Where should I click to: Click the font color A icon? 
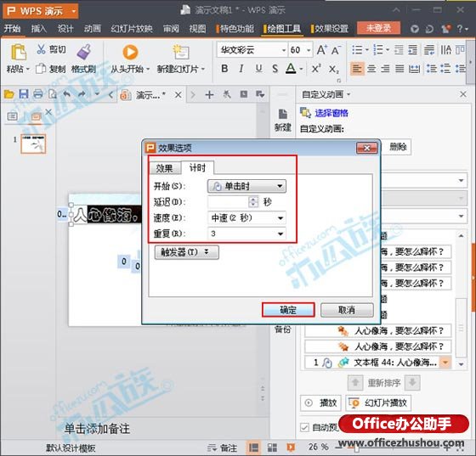point(291,69)
